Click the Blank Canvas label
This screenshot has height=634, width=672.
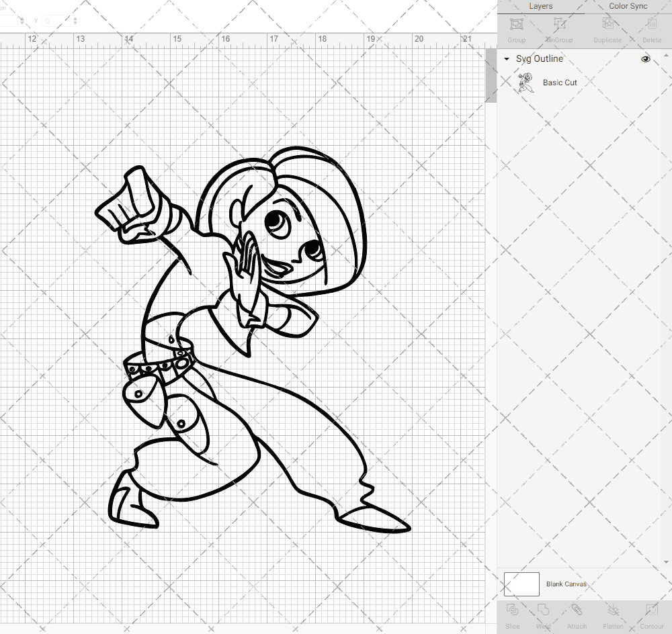566,584
